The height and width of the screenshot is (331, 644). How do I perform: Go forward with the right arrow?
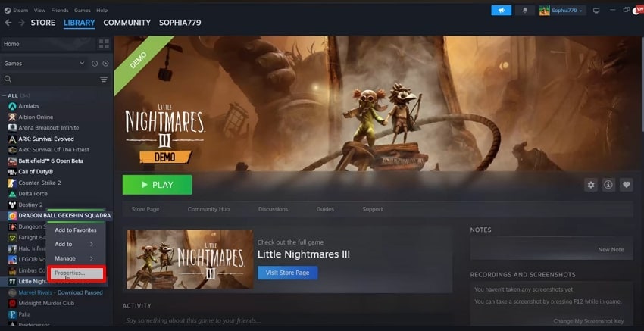[x=21, y=23]
